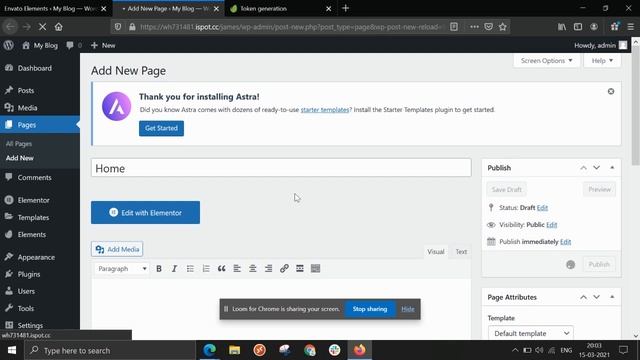The image size is (640, 360).
Task: Move Publish box down
Action: point(596,168)
